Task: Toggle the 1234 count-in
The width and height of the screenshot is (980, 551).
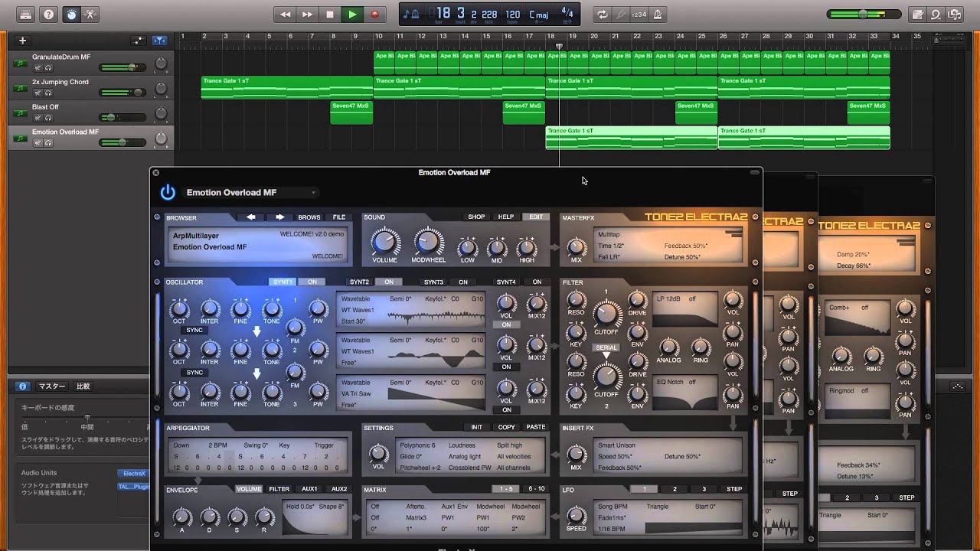Action: (x=640, y=14)
